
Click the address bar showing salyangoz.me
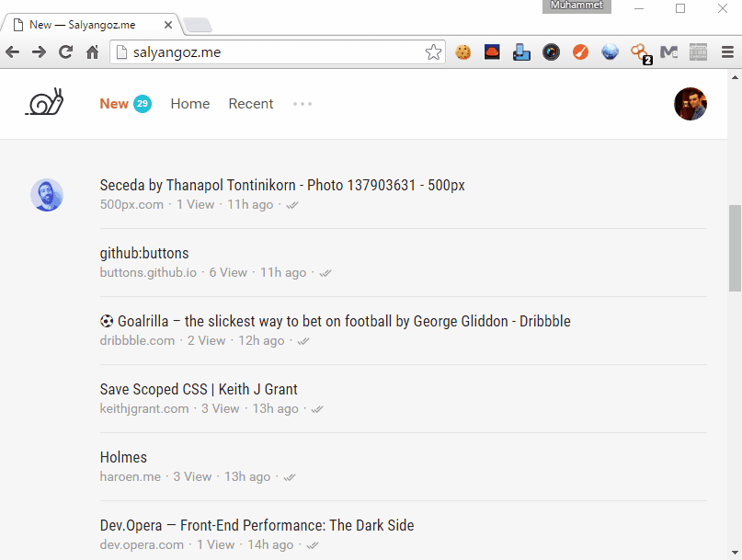[278, 52]
